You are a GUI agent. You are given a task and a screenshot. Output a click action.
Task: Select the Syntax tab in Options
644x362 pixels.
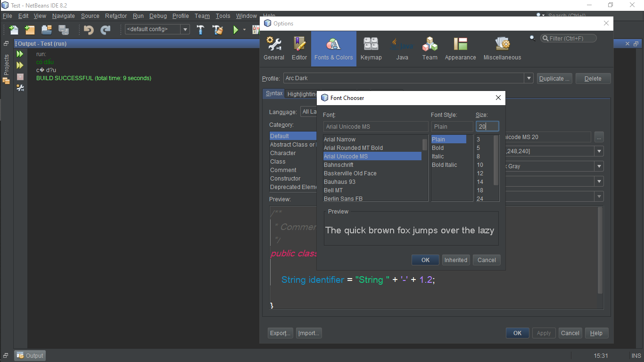pyautogui.click(x=274, y=93)
